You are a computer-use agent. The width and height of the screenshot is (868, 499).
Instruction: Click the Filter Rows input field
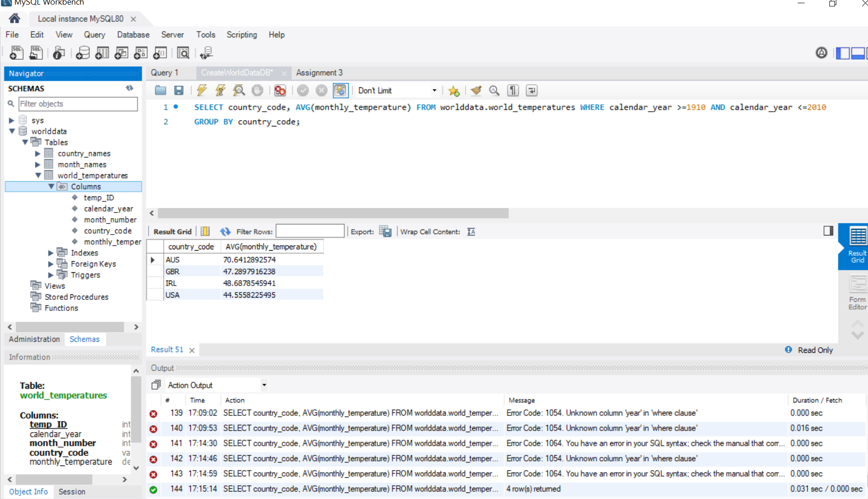[310, 231]
